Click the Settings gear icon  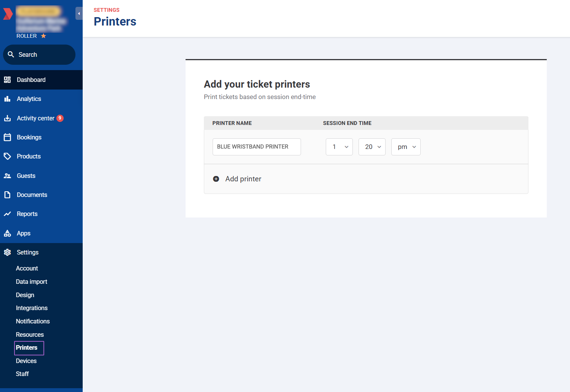pyautogui.click(x=7, y=252)
